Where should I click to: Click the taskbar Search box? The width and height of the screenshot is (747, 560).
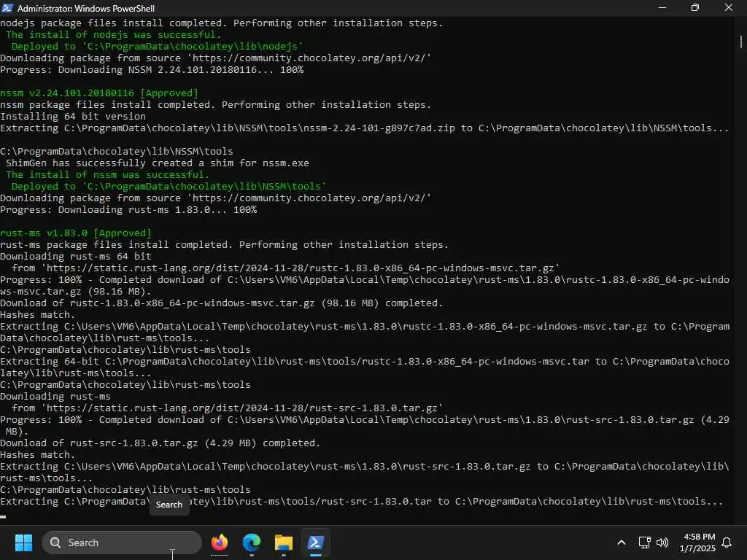122,542
